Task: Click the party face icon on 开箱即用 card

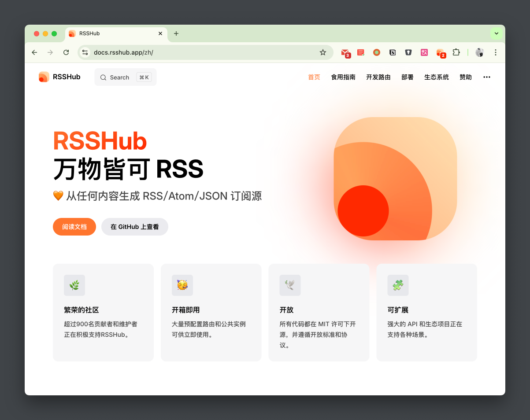Action: pos(182,285)
